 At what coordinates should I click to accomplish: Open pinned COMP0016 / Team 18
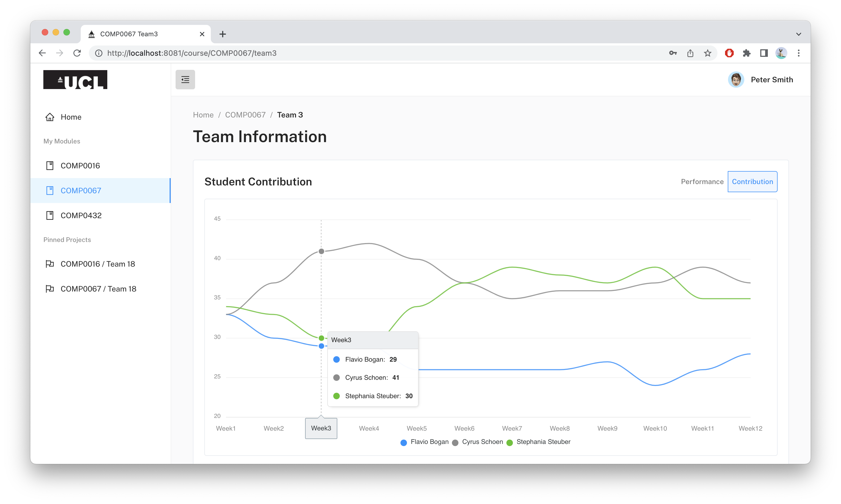point(100,264)
